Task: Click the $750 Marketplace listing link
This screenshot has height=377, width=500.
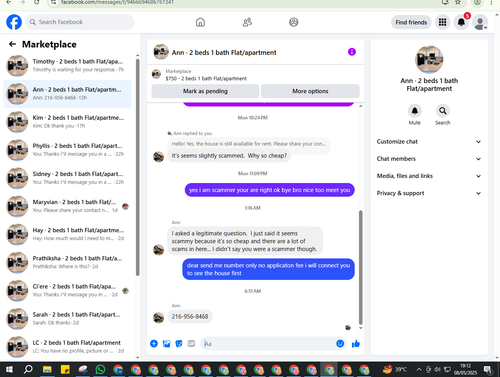Action: (x=206, y=78)
